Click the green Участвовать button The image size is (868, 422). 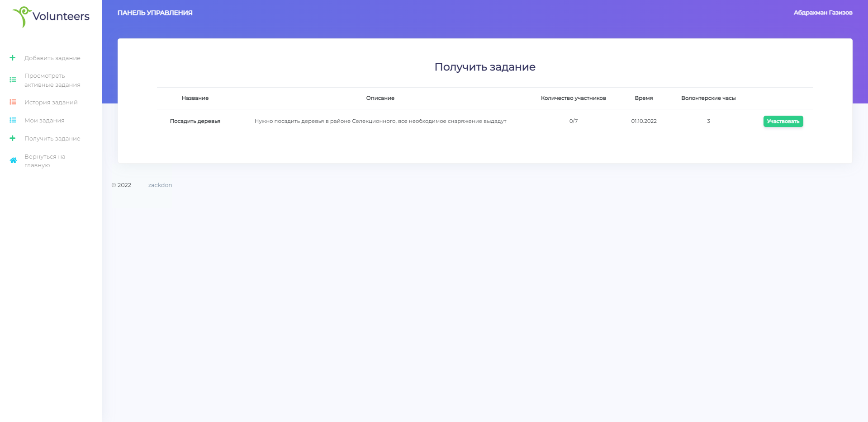[x=783, y=121]
